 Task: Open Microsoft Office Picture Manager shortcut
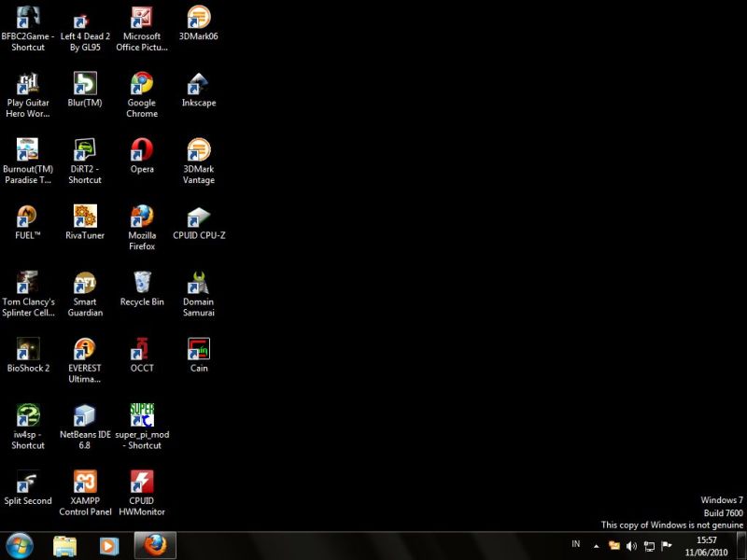point(142,17)
